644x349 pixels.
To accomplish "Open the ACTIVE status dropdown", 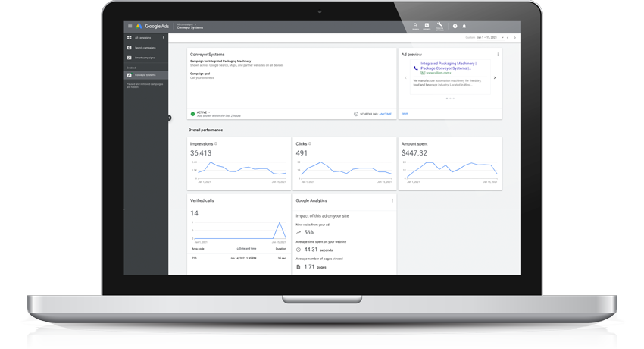I will click(x=204, y=112).
